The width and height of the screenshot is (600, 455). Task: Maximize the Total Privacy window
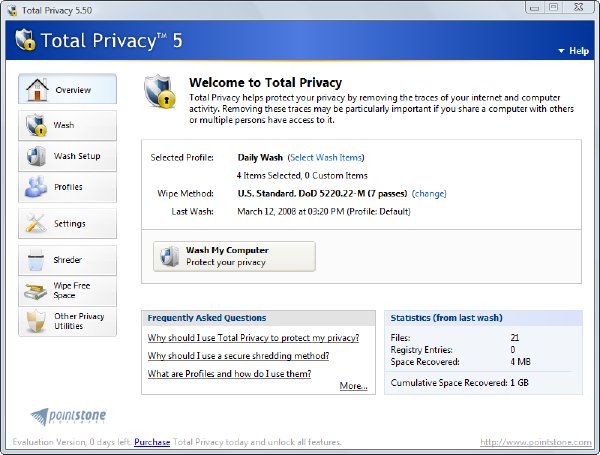click(x=553, y=7)
